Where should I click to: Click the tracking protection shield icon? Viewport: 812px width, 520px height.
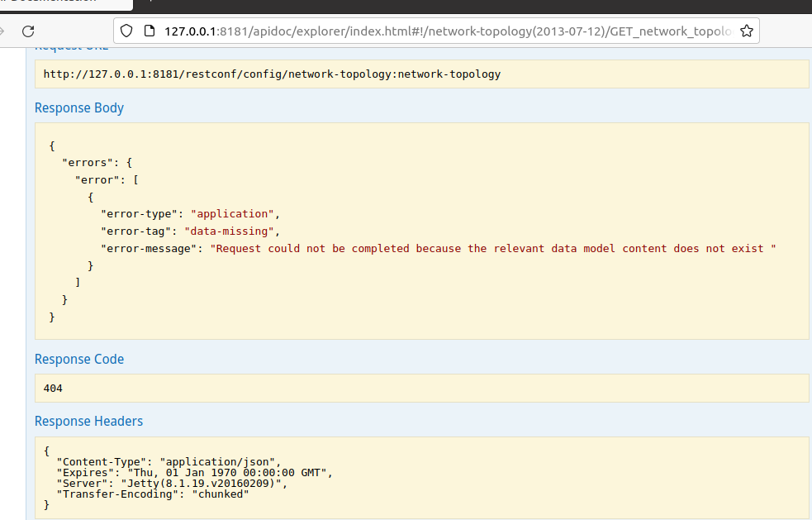[x=126, y=31]
